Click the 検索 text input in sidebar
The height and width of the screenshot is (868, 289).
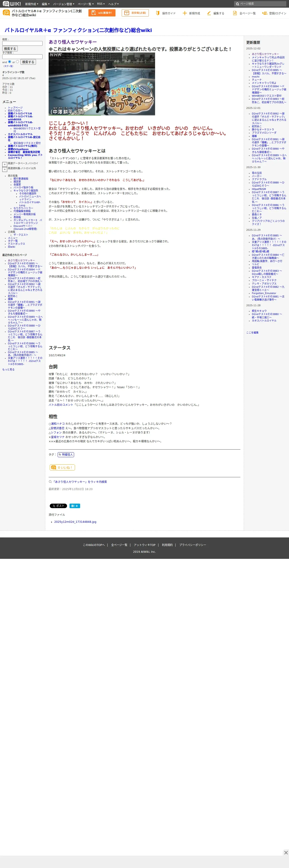(x=22, y=43)
